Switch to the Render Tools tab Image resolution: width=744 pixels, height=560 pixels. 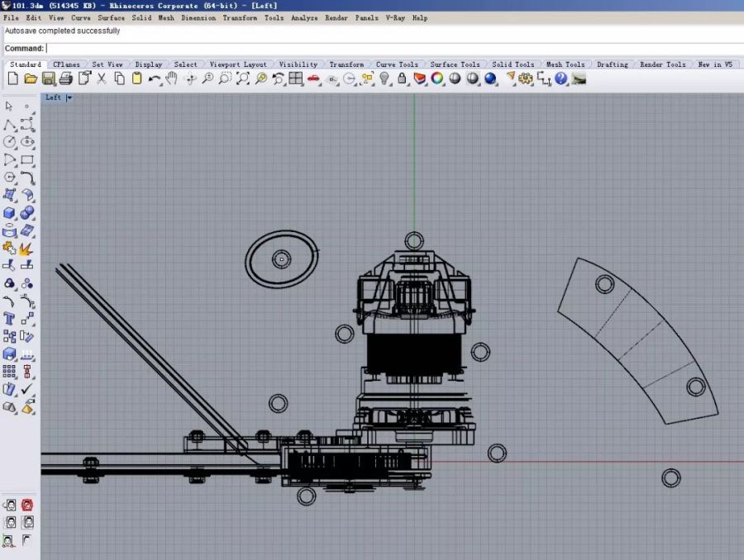click(663, 64)
